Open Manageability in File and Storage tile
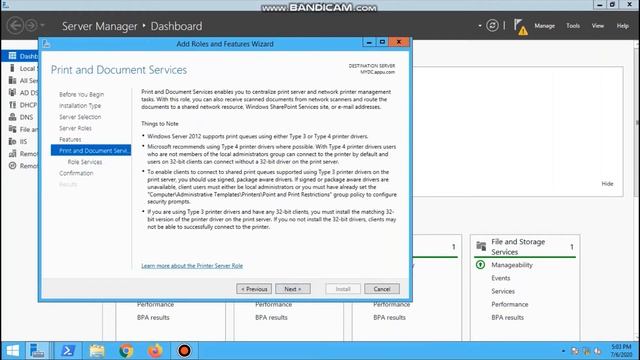Image resolution: width=640 pixels, height=360 pixels. point(512,265)
